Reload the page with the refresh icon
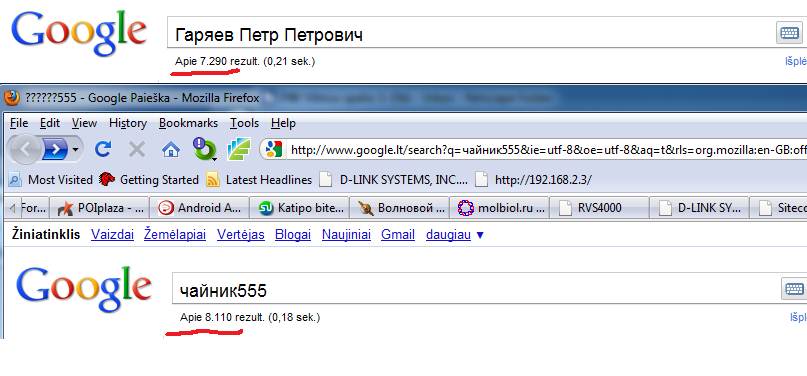 pyautogui.click(x=103, y=150)
